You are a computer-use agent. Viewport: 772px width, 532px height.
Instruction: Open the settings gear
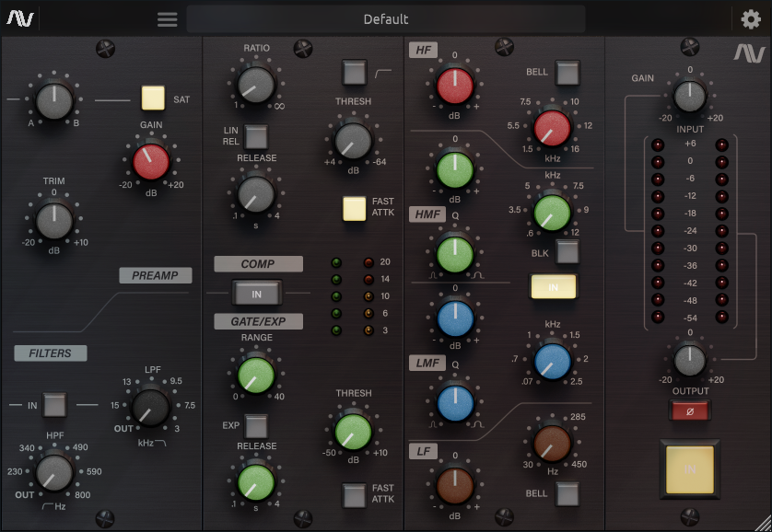751,19
